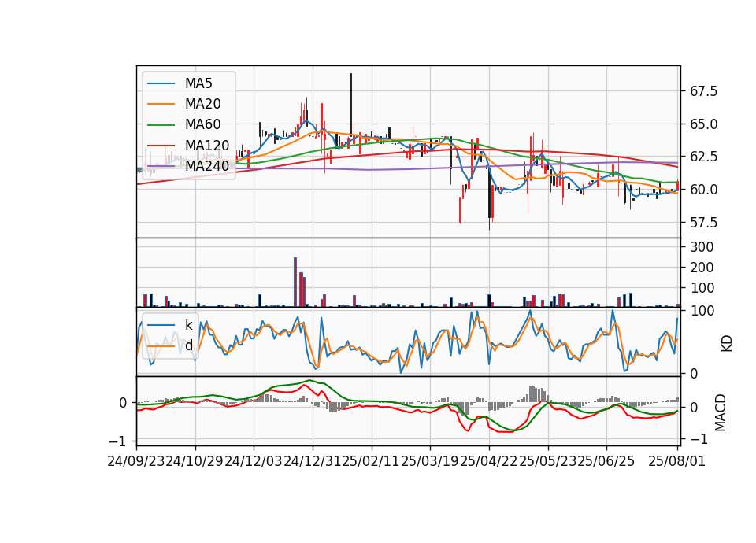Viewport: 756px width, 543px height.
Task: Click the MA20 legend label
Action: tap(202, 104)
